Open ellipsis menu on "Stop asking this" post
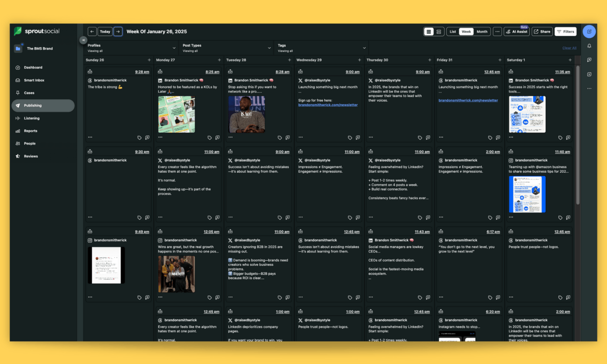Viewport: 607px width, 364px height. [x=230, y=137]
